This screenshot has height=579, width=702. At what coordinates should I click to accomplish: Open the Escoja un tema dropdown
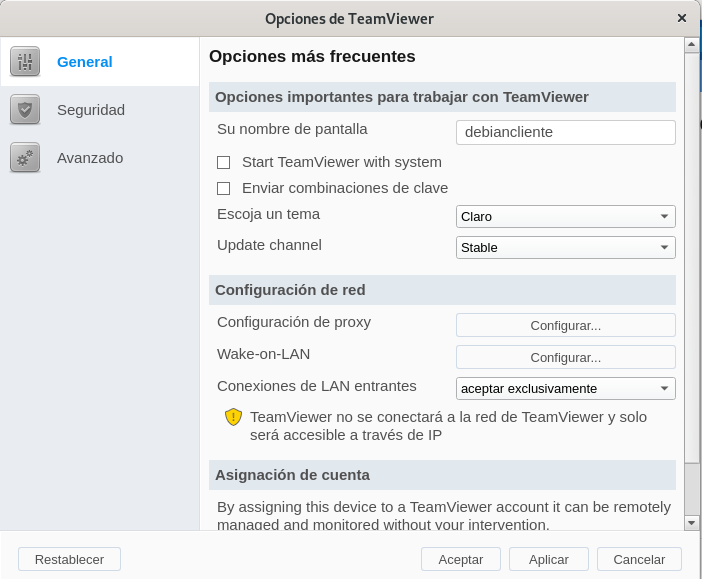(565, 217)
